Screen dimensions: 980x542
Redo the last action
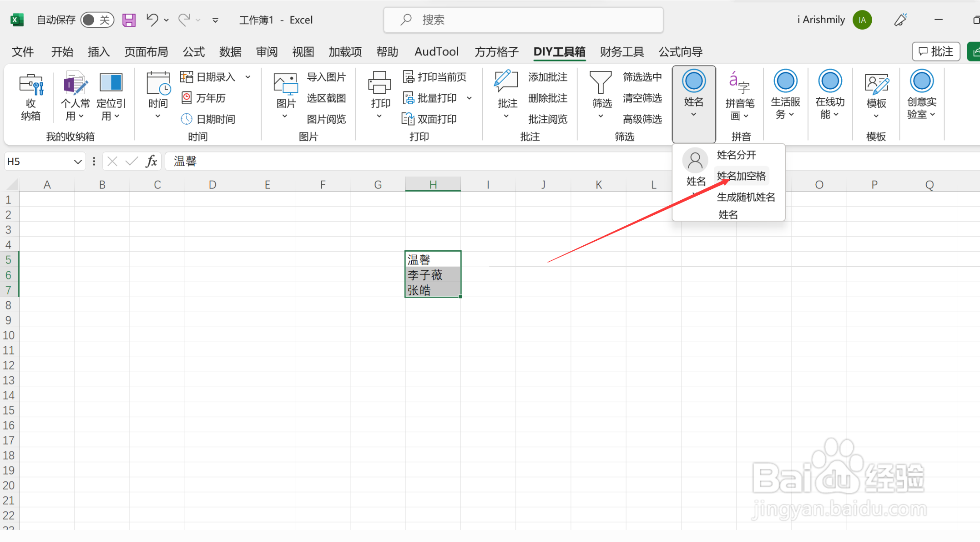click(x=184, y=20)
